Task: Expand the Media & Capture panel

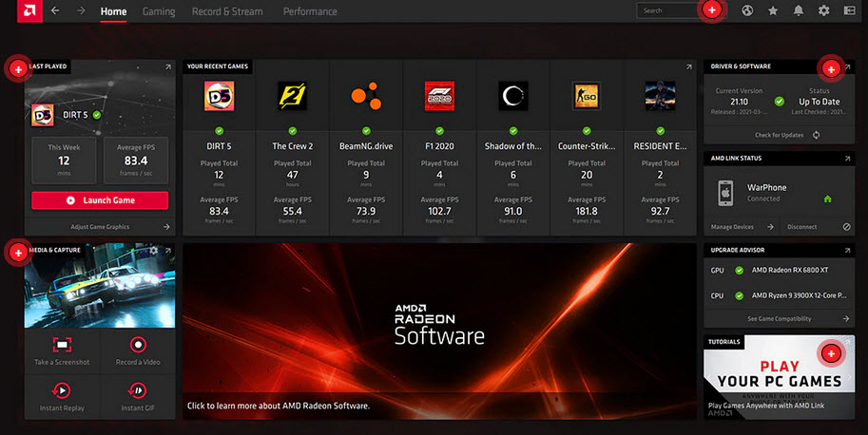Action: pyautogui.click(x=167, y=251)
